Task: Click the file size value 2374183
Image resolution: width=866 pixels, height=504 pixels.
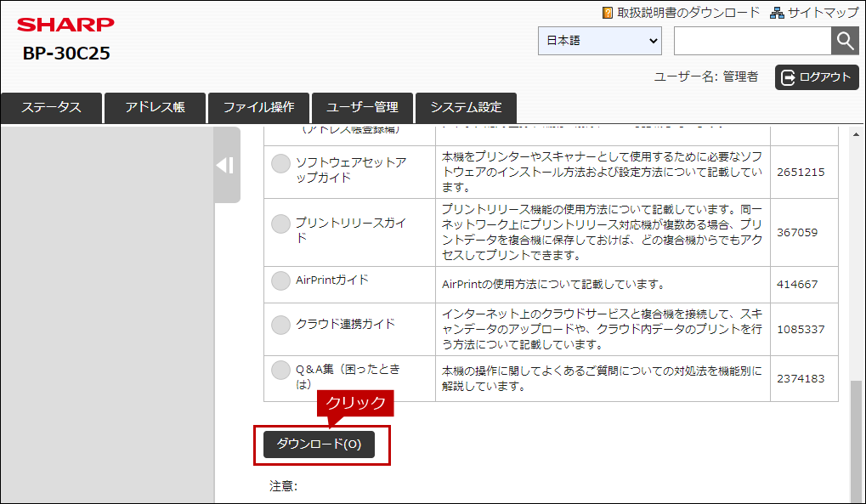Action: click(801, 379)
